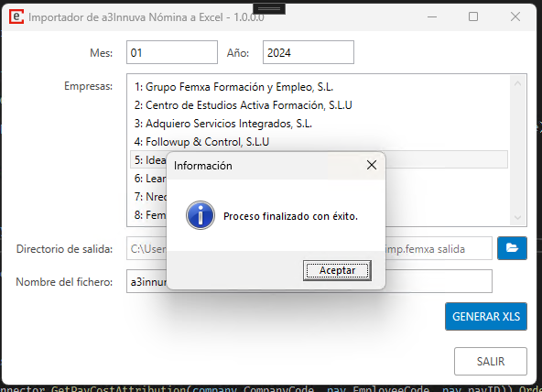Close the Información dialog with X
Screen dimensions: 542x392
(x=372, y=165)
